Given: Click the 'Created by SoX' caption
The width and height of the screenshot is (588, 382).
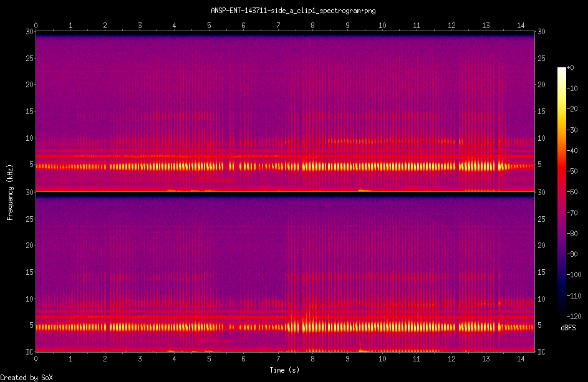Looking at the screenshot, I should 26,378.
